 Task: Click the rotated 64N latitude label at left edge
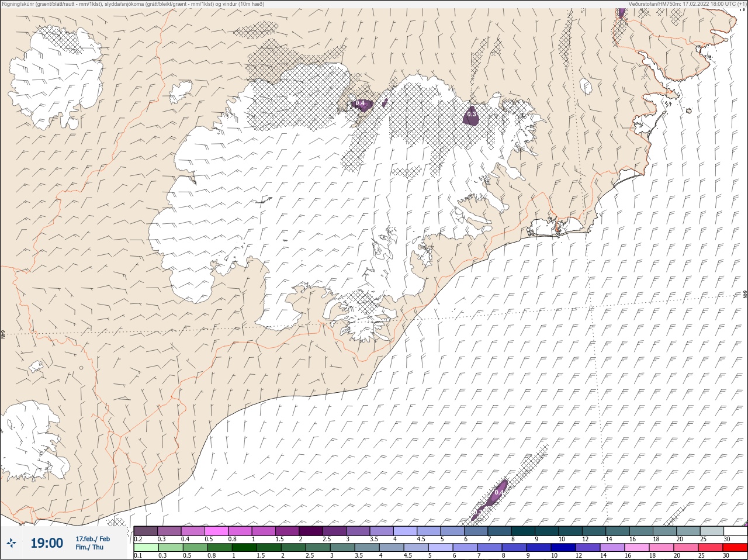(3, 336)
